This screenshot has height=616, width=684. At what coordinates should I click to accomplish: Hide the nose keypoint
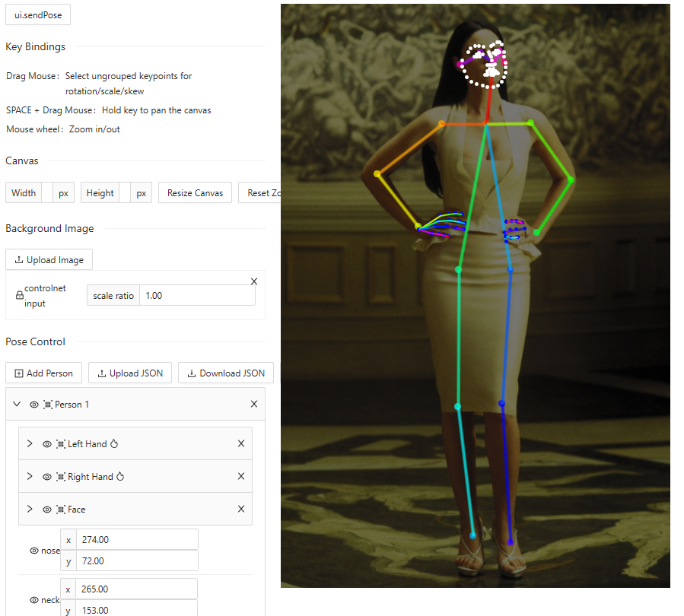click(x=33, y=551)
